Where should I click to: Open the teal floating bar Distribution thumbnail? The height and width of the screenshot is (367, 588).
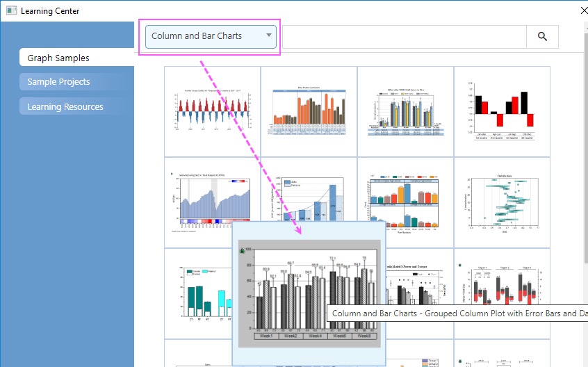502,202
